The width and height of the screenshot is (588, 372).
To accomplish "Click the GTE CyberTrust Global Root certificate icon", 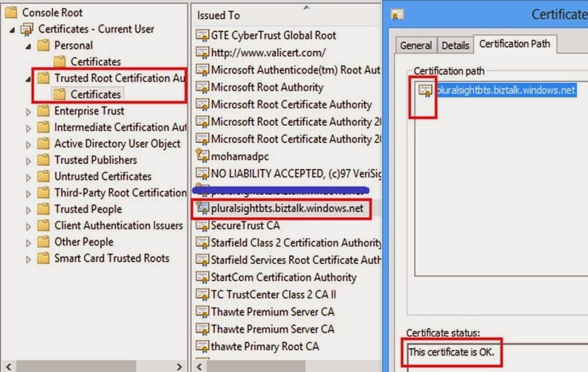I will 202,36.
